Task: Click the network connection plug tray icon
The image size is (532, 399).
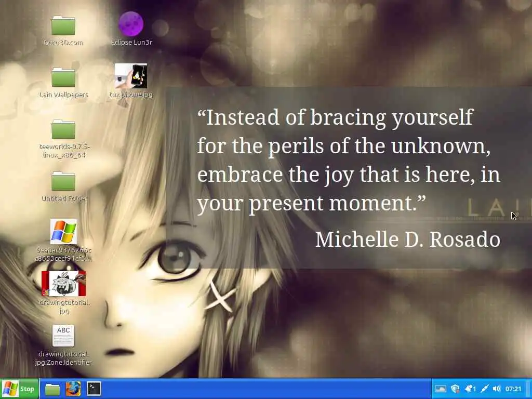Action: 485,389
